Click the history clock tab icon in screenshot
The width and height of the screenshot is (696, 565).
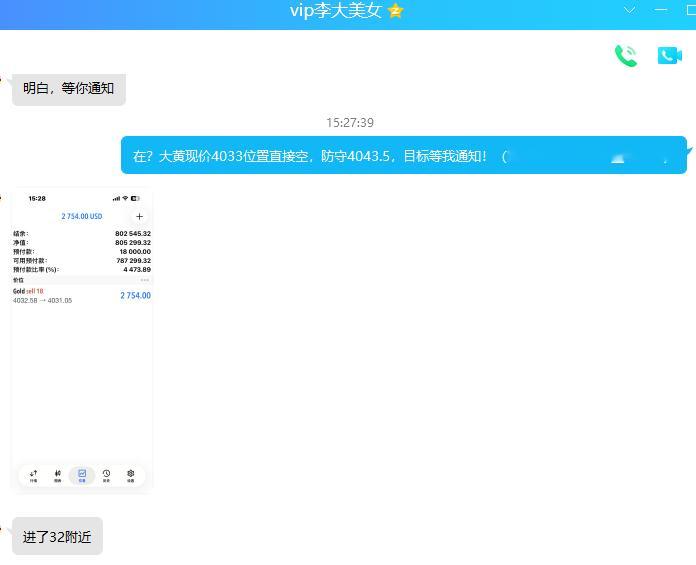106,475
